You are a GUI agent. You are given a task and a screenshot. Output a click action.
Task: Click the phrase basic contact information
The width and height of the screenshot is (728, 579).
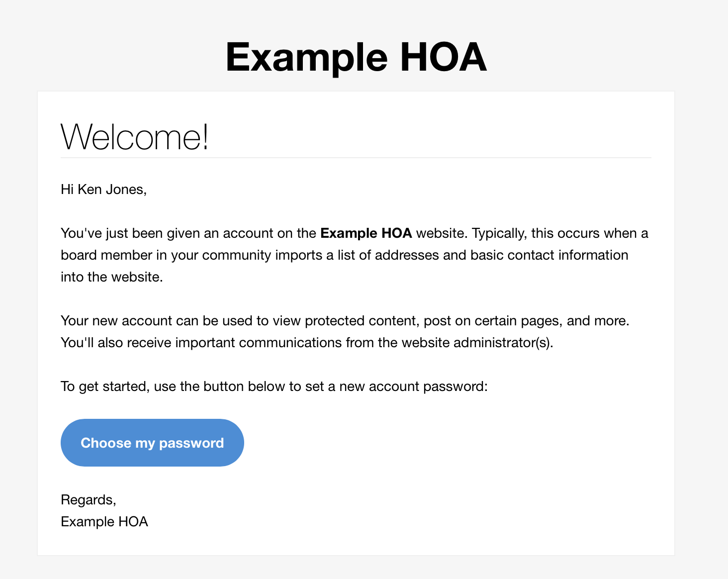(x=549, y=255)
